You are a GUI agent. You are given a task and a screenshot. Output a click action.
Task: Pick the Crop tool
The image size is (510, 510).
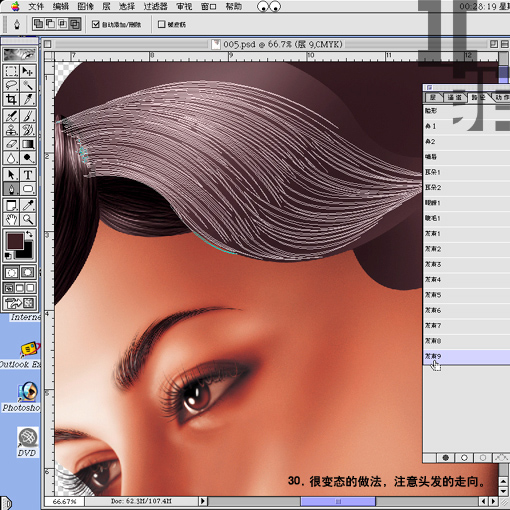coord(11,99)
